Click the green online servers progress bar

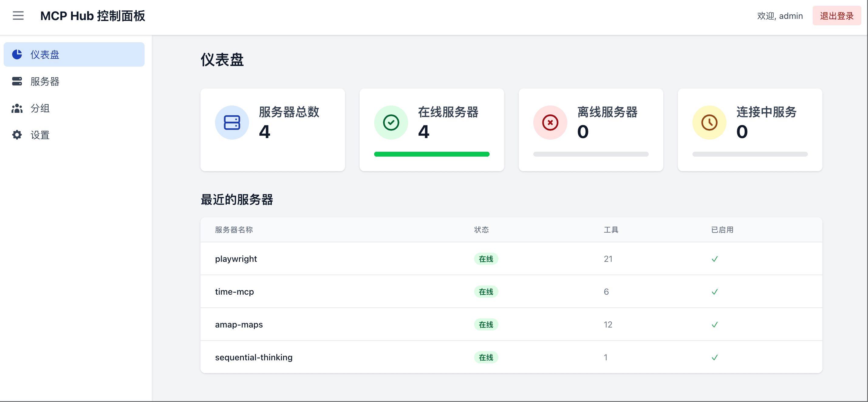pyautogui.click(x=431, y=154)
